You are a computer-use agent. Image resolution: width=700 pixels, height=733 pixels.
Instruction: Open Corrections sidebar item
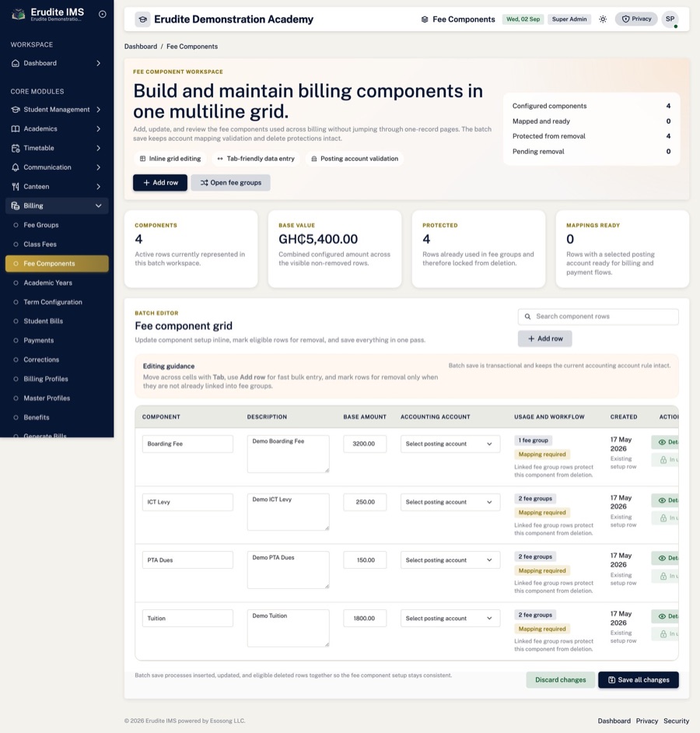tap(57, 359)
